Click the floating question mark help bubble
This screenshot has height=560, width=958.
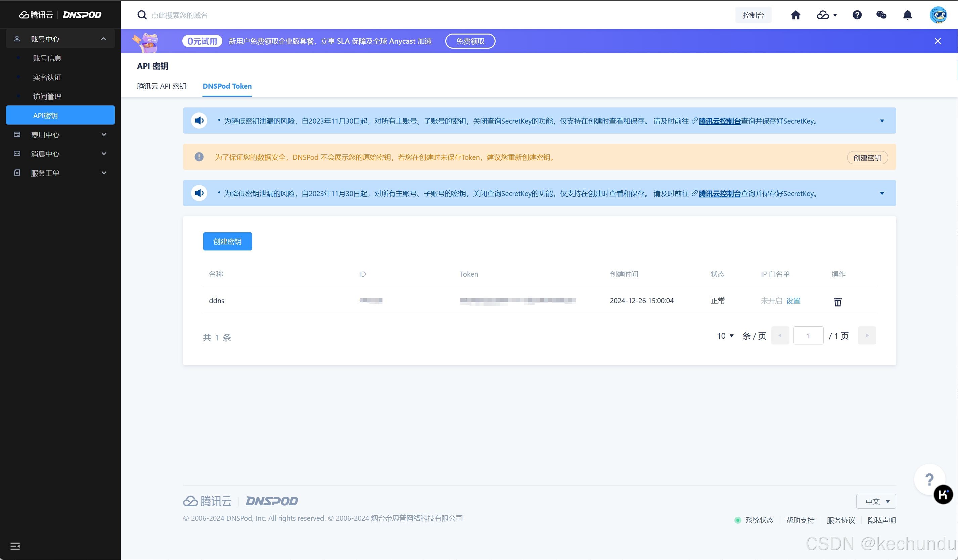click(x=929, y=479)
